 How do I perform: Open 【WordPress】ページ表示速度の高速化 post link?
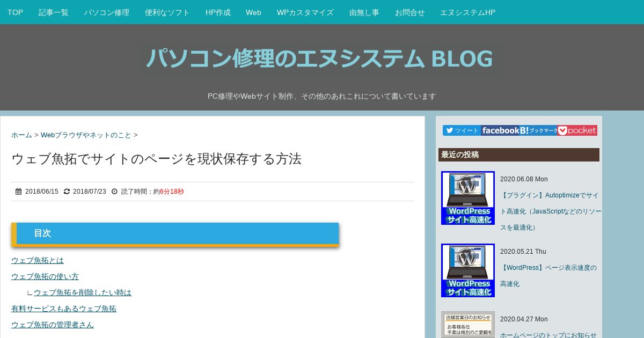(x=548, y=276)
